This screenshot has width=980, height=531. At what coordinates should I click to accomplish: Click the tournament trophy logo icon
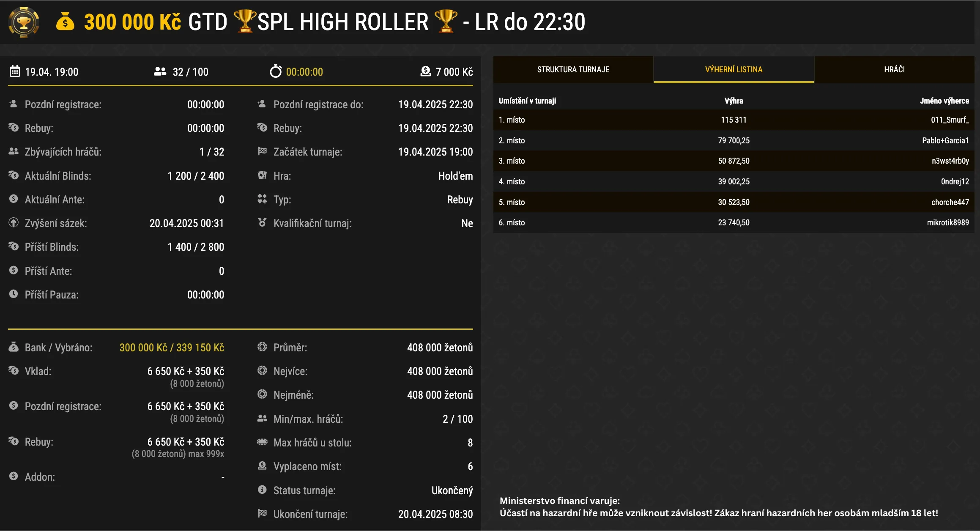(x=24, y=22)
